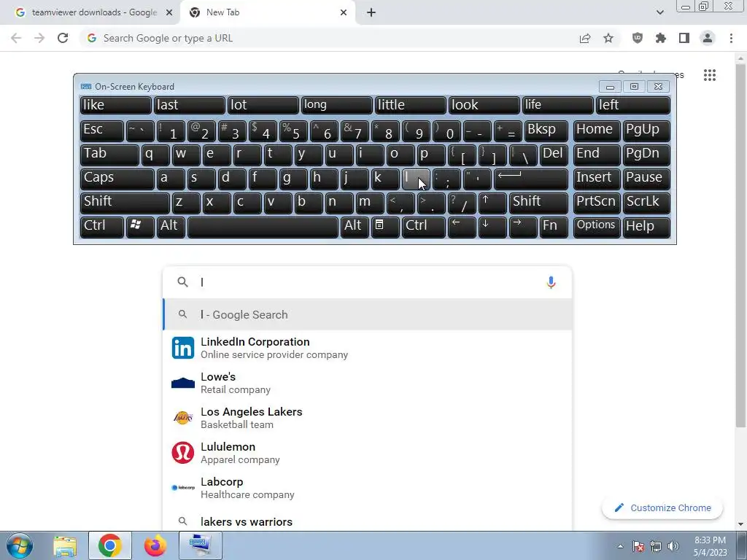Toggle the left Shift key on keyboard
747x560 pixels.
[125, 203]
